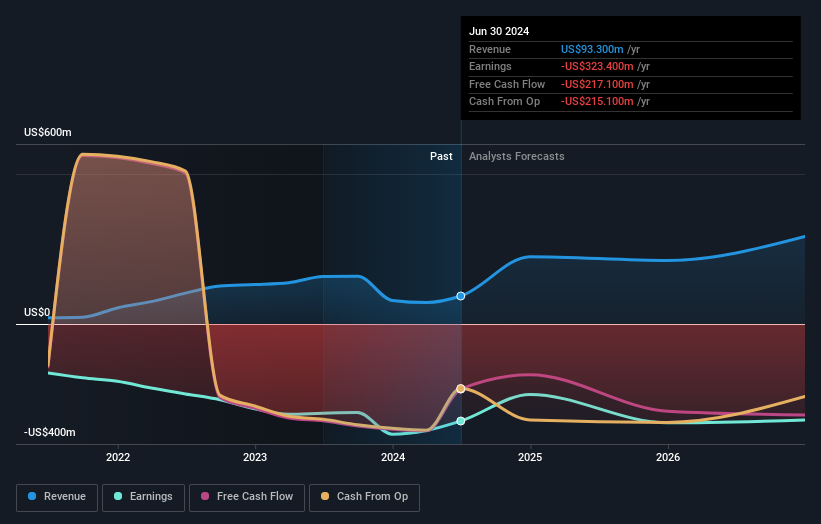Viewport: 821px width, 524px height.
Task: Click the orange Cash From Op data point
Action: pos(461,388)
